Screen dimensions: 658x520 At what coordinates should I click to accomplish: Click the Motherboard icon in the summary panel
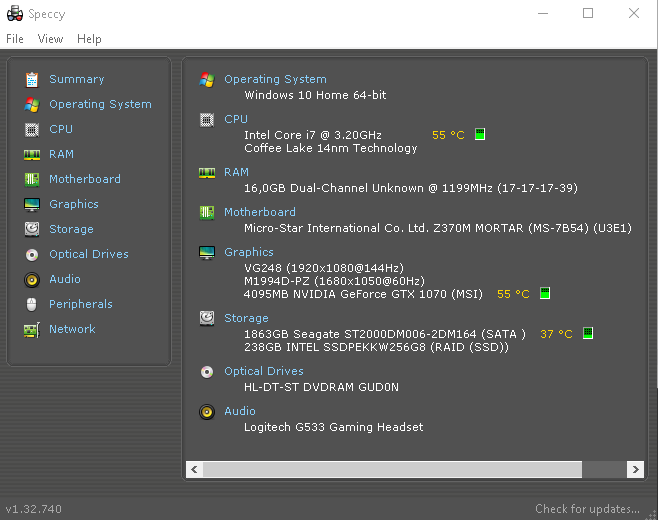207,213
